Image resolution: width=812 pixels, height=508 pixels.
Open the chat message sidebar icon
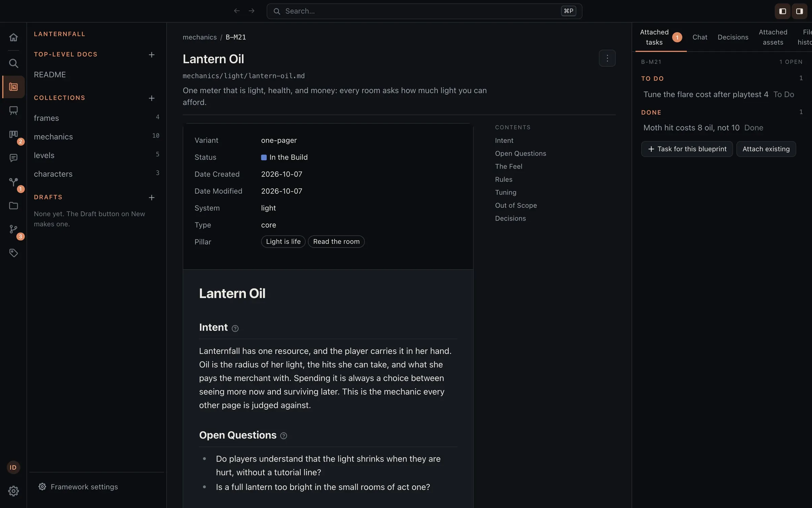13,158
